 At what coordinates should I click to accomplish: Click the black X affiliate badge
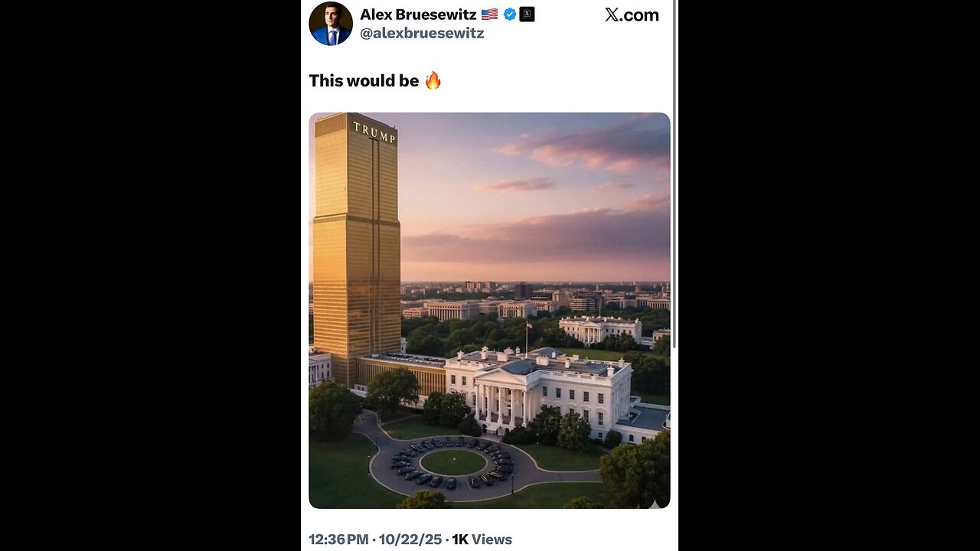coord(527,14)
